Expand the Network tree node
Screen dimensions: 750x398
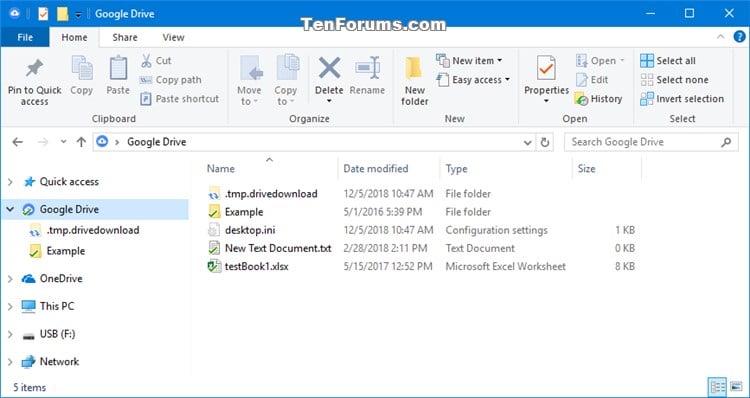tap(10, 362)
